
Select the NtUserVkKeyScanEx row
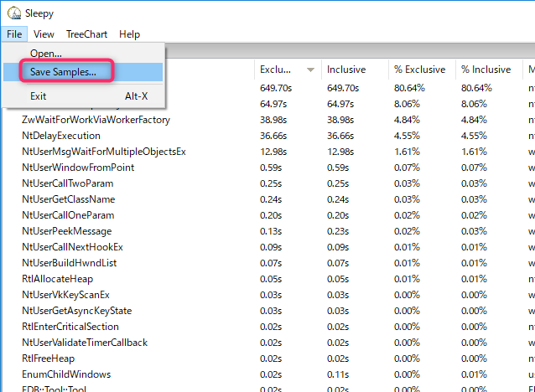tap(267, 295)
